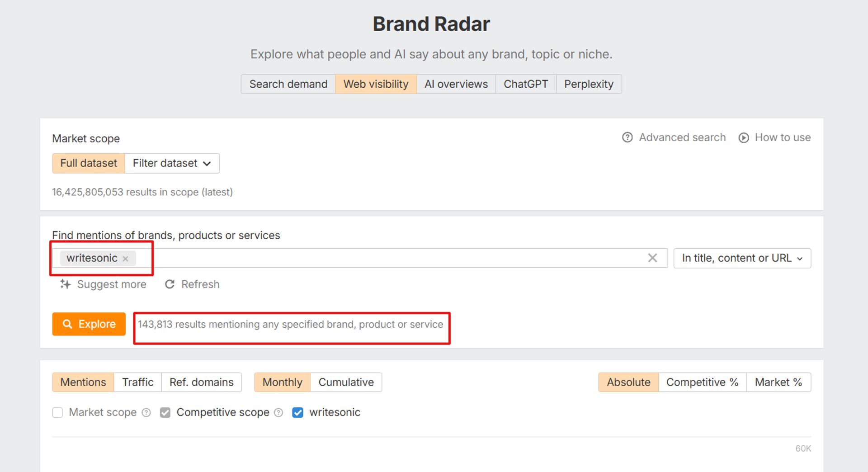
Task: Toggle the Competitive scope checkbox
Action: tap(165, 412)
